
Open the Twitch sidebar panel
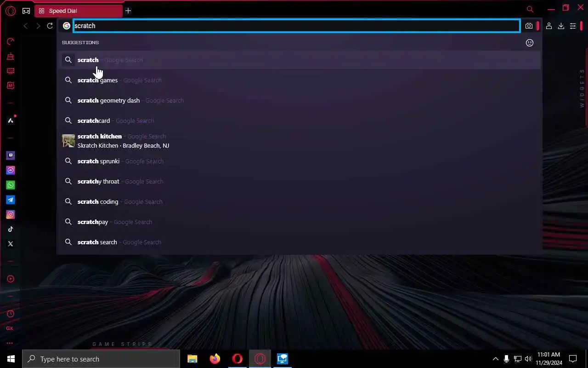10,155
